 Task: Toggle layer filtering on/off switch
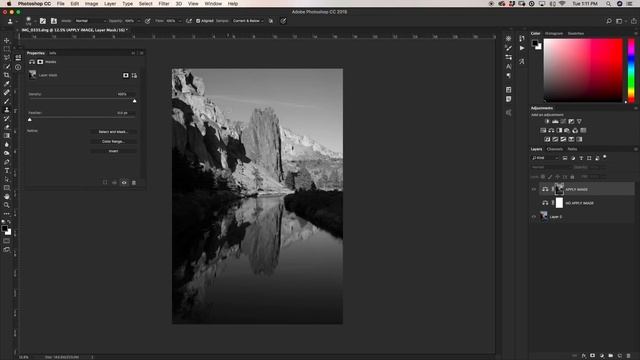(x=605, y=157)
